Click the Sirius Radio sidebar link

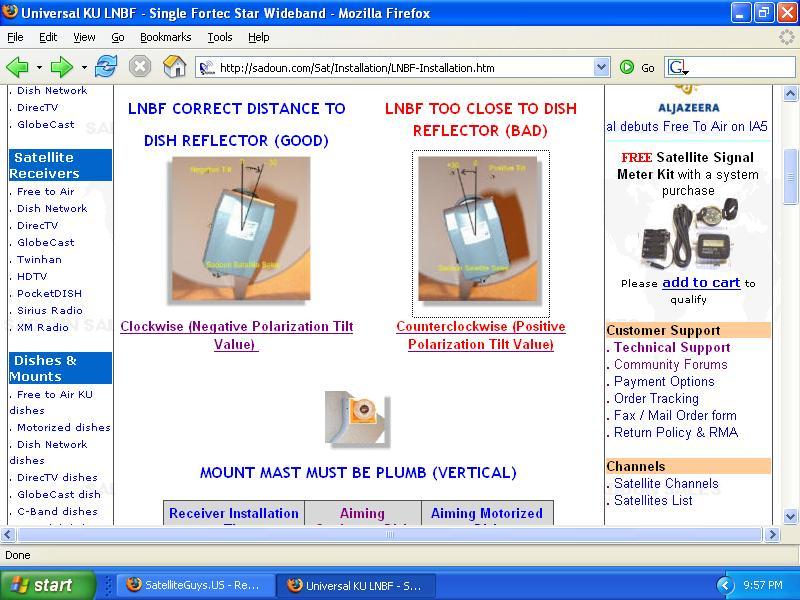point(49,310)
